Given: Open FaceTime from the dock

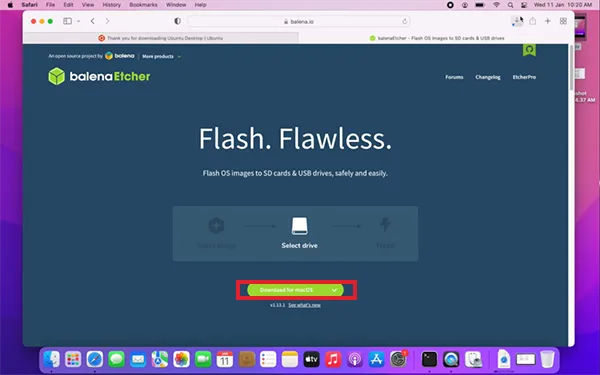Looking at the screenshot, I should (203, 359).
